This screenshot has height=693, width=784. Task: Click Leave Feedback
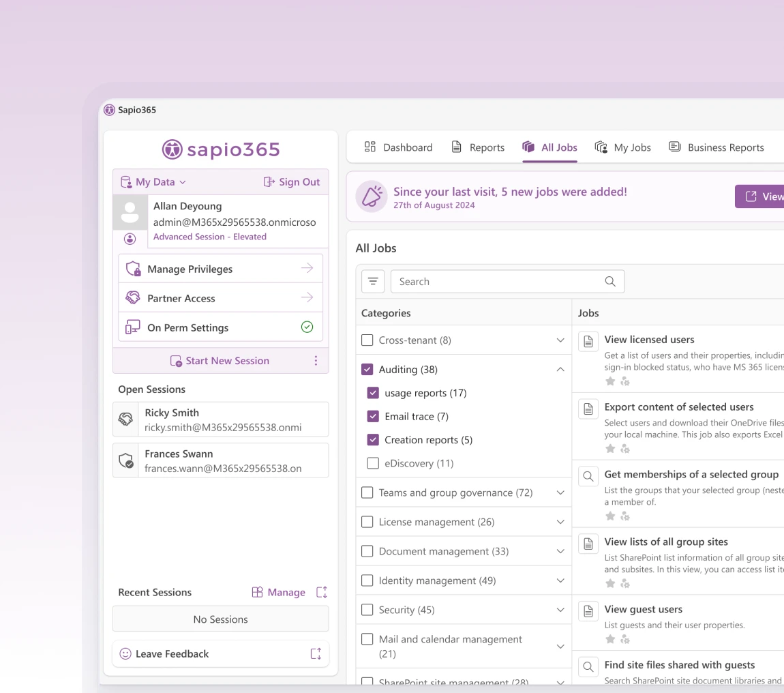tap(220, 653)
